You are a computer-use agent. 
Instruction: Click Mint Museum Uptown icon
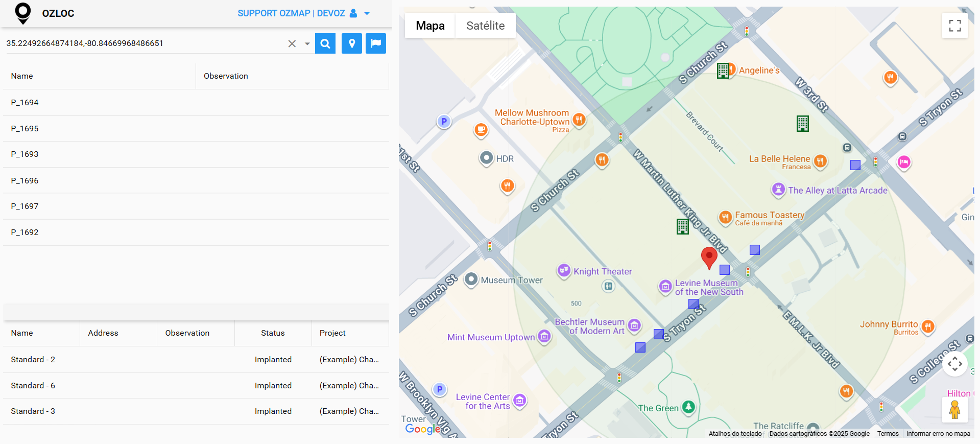(x=544, y=337)
